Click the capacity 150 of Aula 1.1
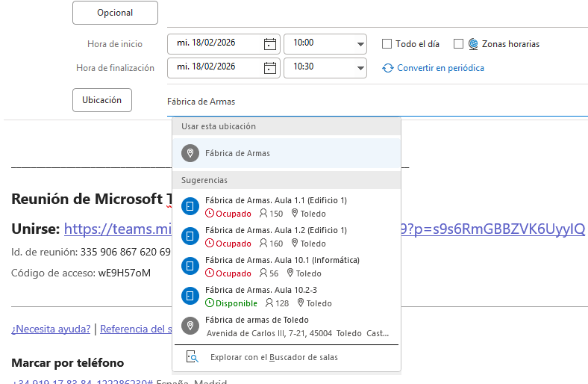 point(272,214)
